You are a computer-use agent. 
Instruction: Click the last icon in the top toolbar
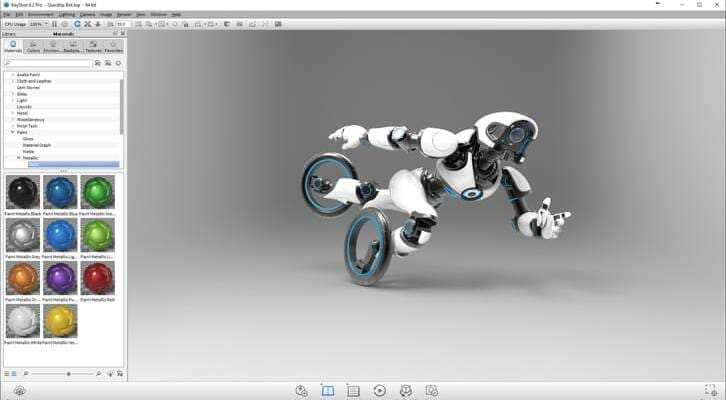(278, 24)
